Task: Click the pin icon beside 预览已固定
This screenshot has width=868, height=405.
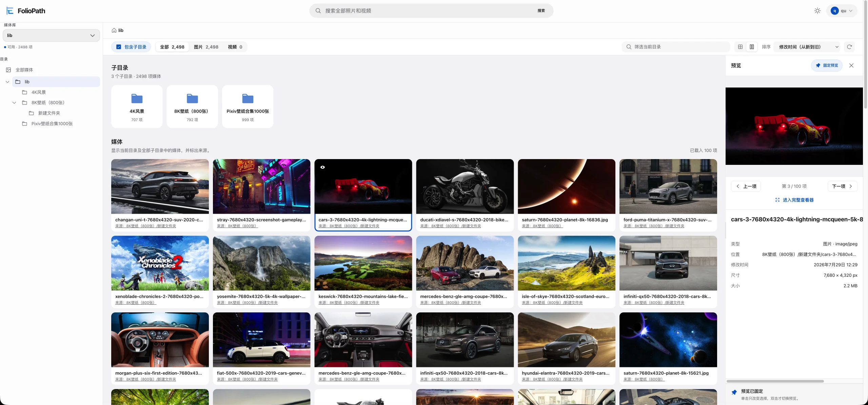Action: (x=734, y=392)
